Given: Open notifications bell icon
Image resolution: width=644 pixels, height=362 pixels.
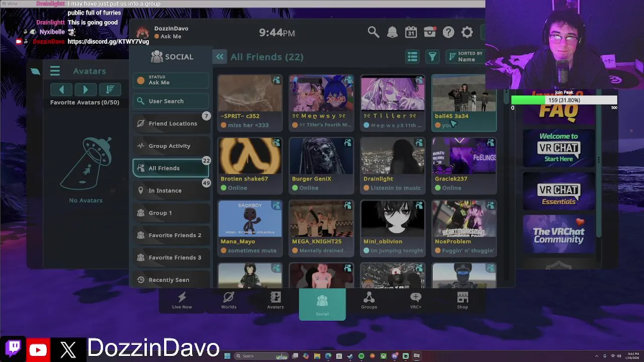Looking at the screenshot, I should [x=392, y=32].
